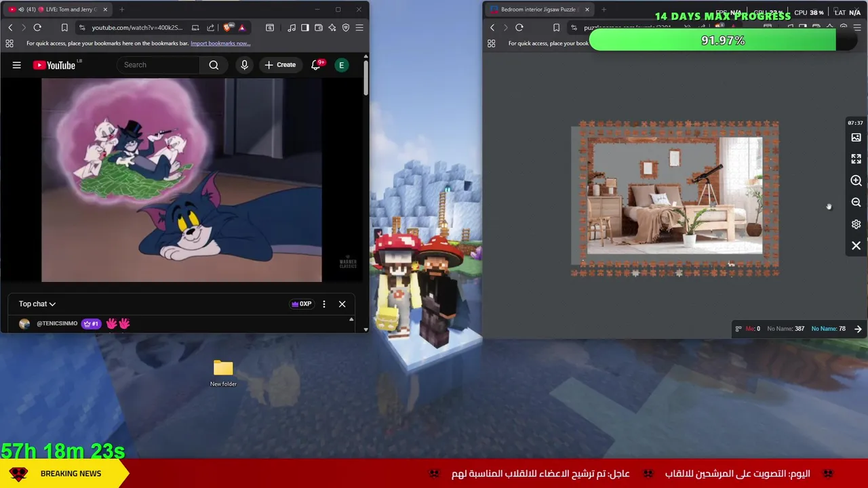Open the apps grid on YouTube bookmarks bar
This screenshot has height=488, width=868.
(9, 43)
